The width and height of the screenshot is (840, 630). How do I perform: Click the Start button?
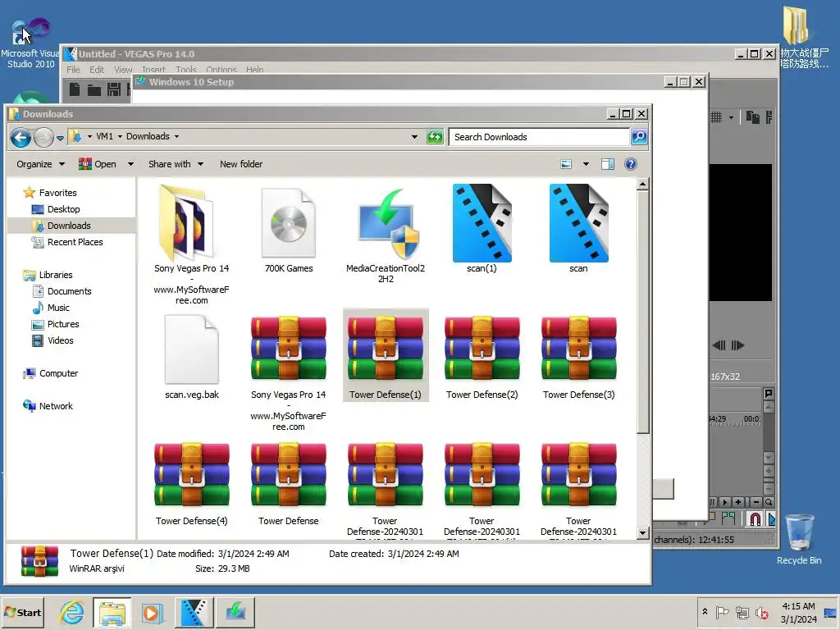pyautogui.click(x=23, y=612)
